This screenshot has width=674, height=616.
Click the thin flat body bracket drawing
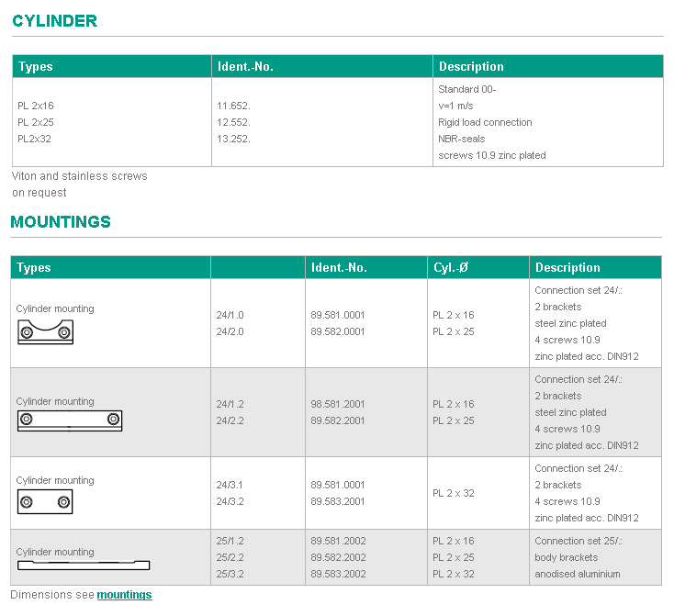(x=84, y=565)
